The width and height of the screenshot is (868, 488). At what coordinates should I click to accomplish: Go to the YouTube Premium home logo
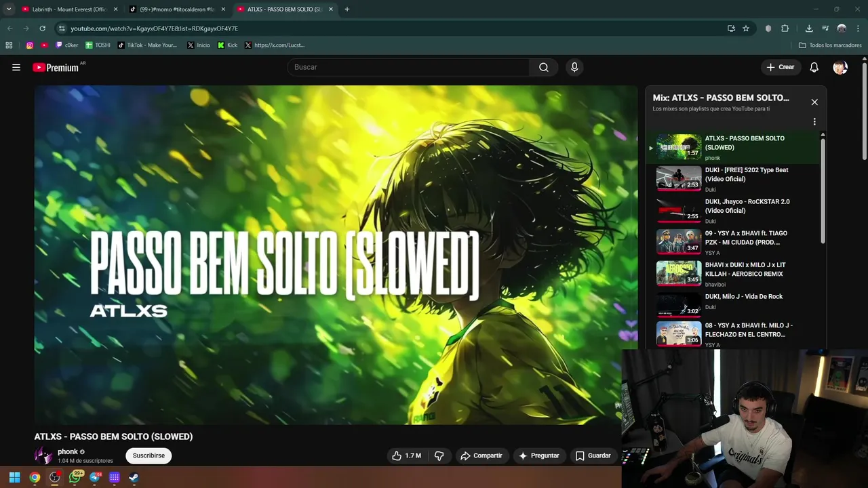click(56, 67)
